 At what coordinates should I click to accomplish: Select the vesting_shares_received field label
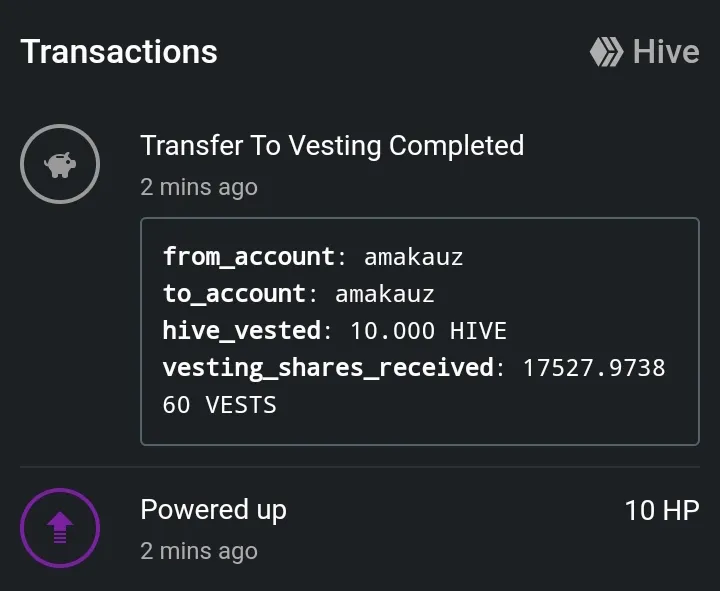328,368
